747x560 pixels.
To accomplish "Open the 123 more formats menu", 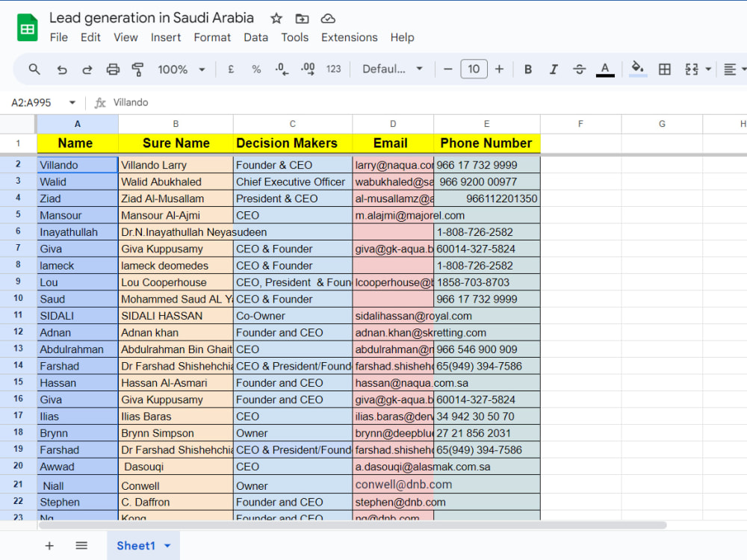I will pyautogui.click(x=333, y=69).
